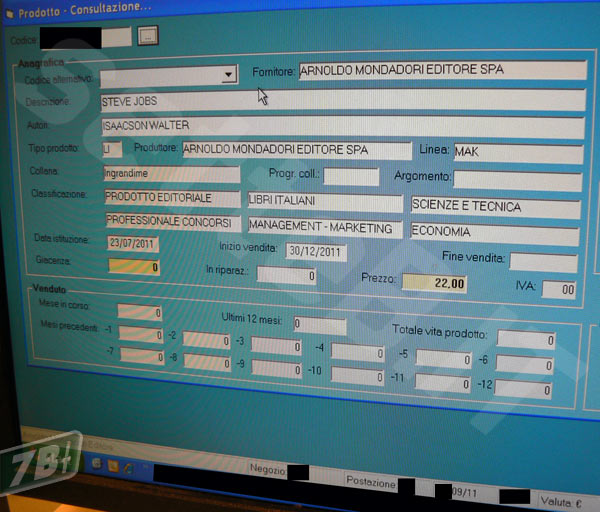Click the Collana field
600x512 pixels.
pyautogui.click(x=170, y=174)
